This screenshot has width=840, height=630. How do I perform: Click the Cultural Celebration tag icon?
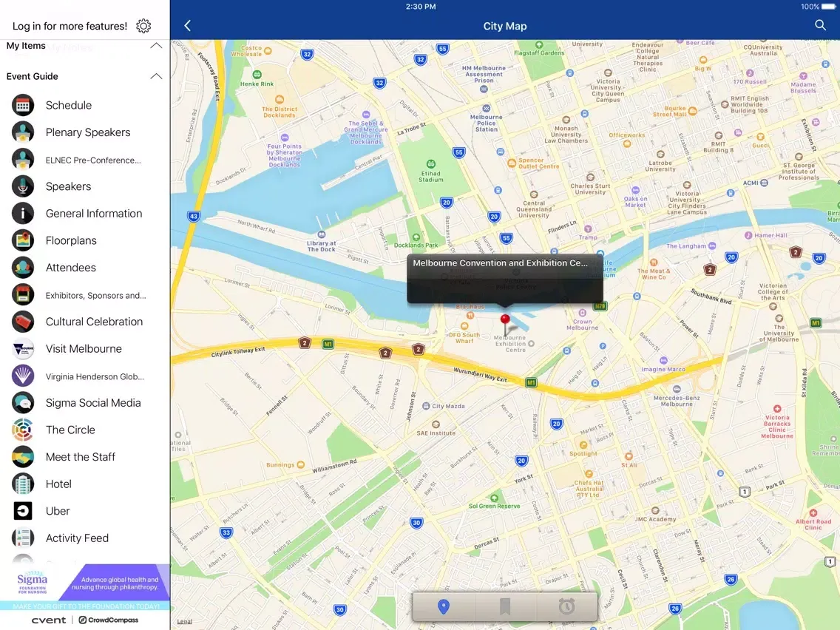tap(22, 322)
